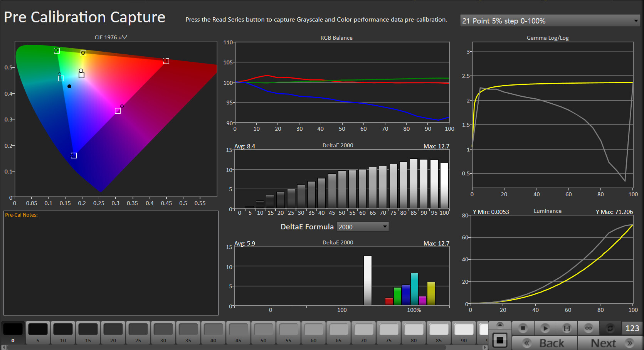Toggle the continuous read infinity icon
Image resolution: width=644 pixels, height=350 pixels.
[589, 328]
